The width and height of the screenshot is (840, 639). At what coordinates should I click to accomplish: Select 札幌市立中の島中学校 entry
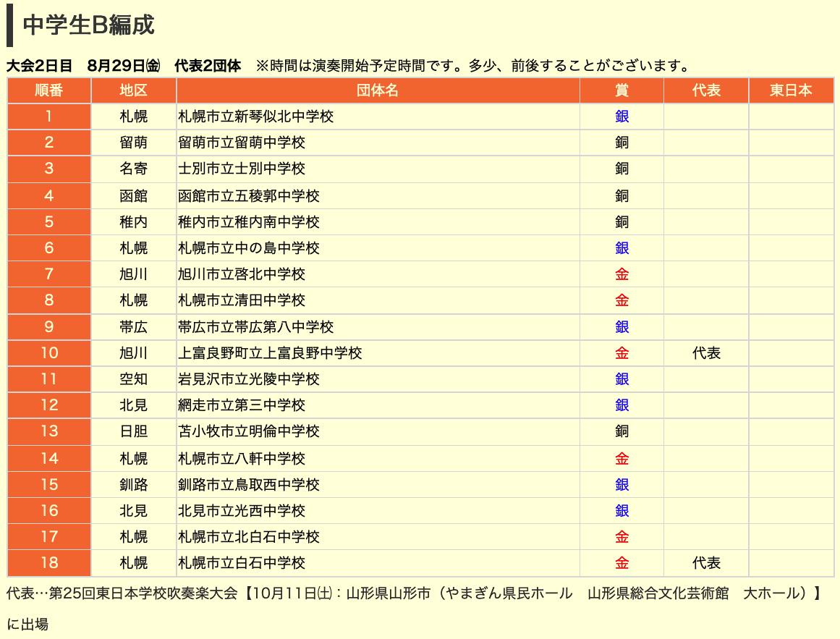[249, 248]
